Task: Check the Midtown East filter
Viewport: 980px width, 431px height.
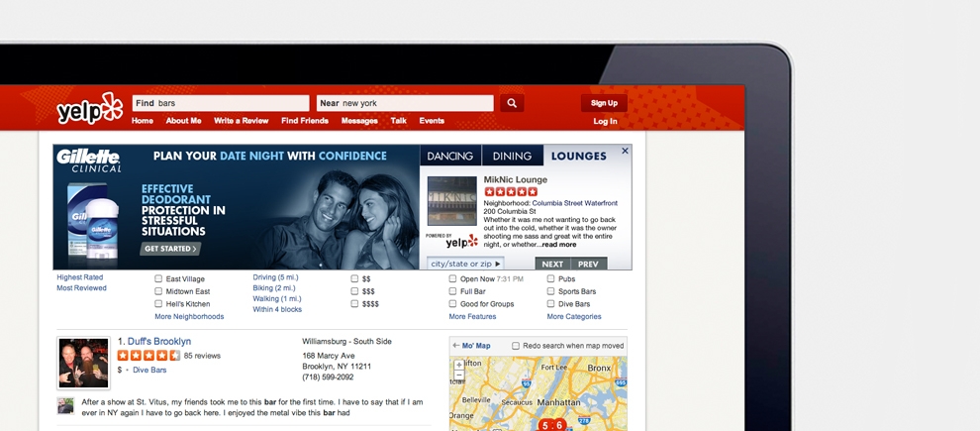Action: [158, 291]
